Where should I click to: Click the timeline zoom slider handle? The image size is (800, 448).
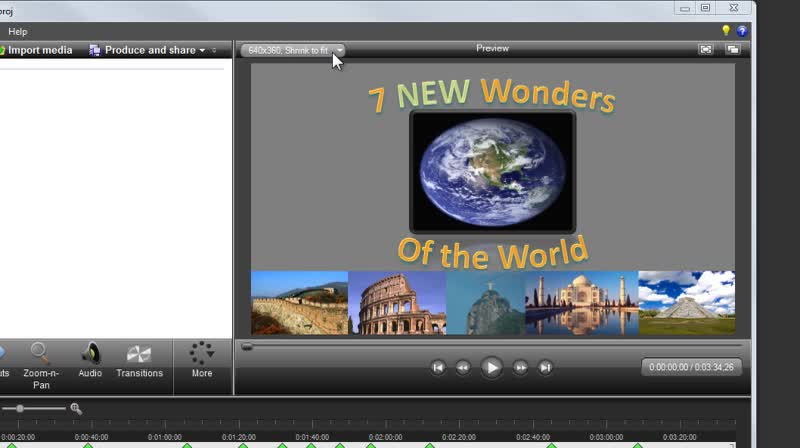[20, 408]
